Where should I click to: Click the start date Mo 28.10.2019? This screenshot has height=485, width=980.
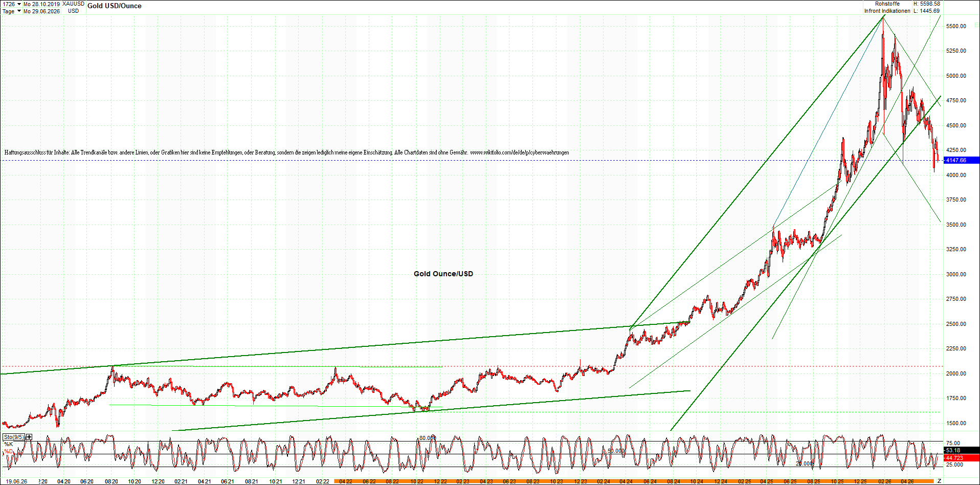pos(41,4)
